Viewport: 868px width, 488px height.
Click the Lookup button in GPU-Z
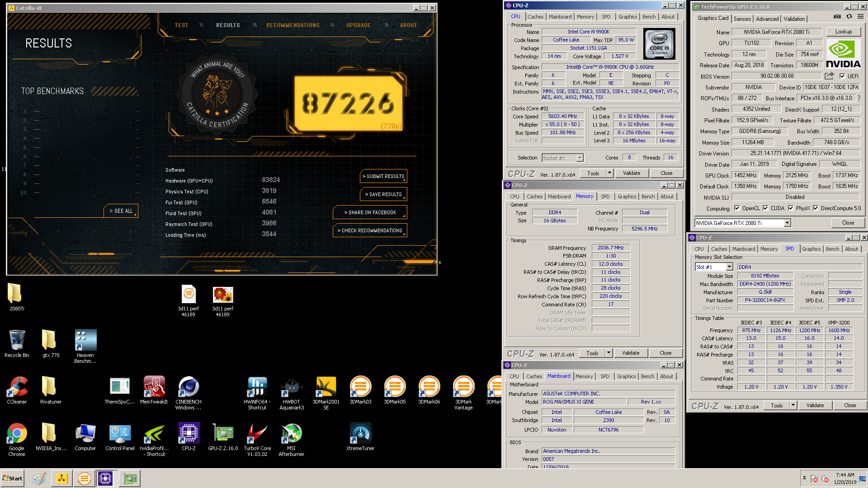tap(844, 32)
